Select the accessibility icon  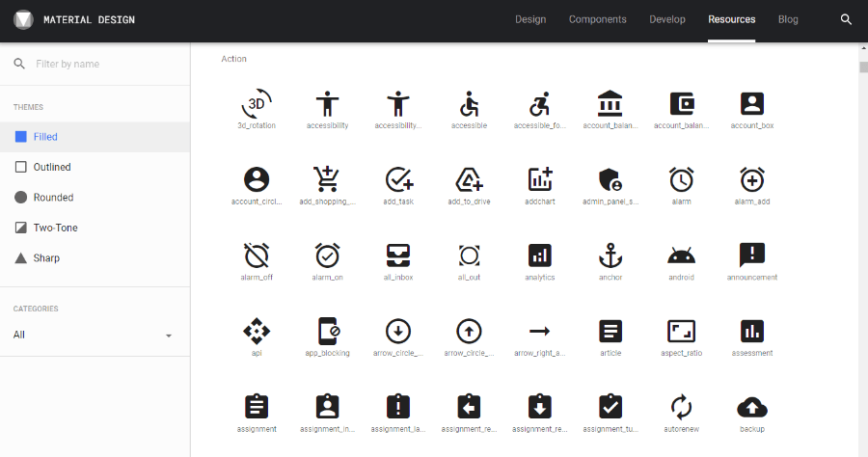(x=327, y=103)
